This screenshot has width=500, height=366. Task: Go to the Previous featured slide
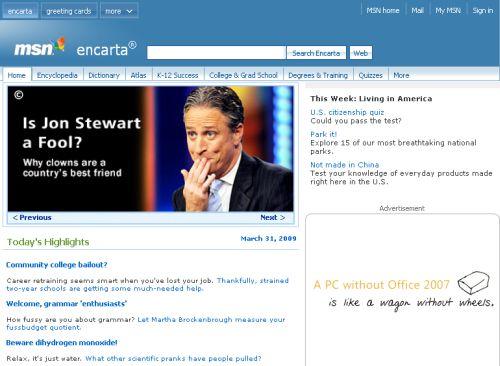pyautogui.click(x=32, y=217)
